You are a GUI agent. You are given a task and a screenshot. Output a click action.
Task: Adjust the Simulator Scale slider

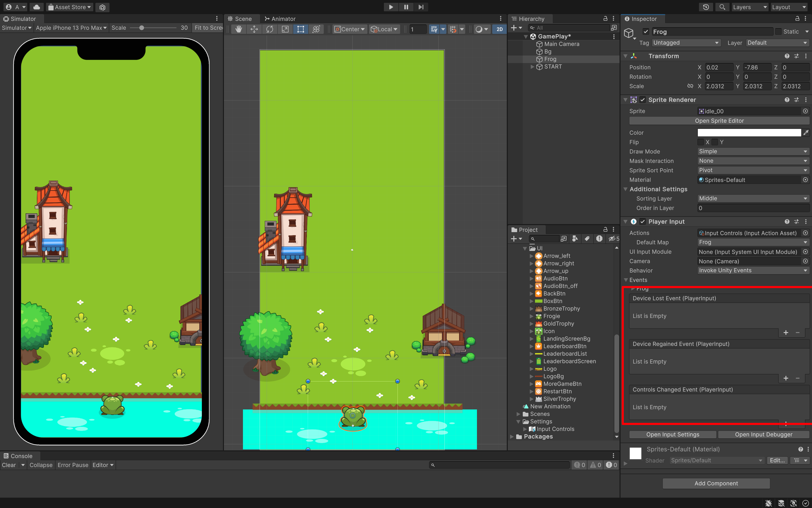click(142, 28)
